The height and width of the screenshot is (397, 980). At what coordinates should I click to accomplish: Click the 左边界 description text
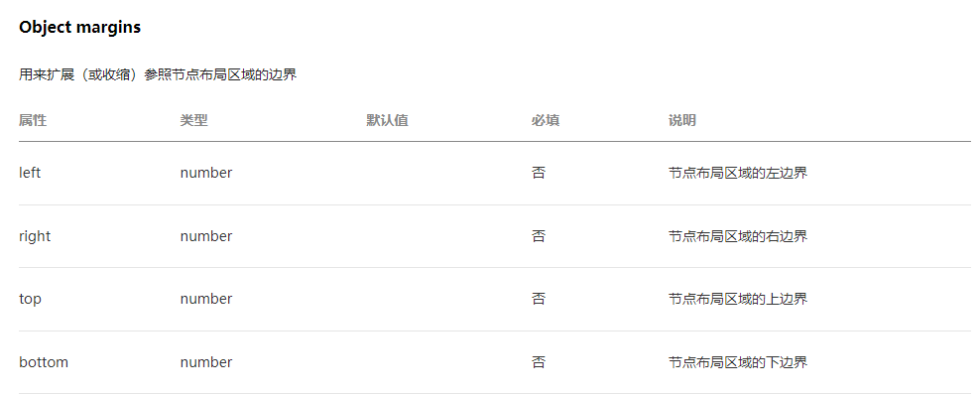click(737, 173)
